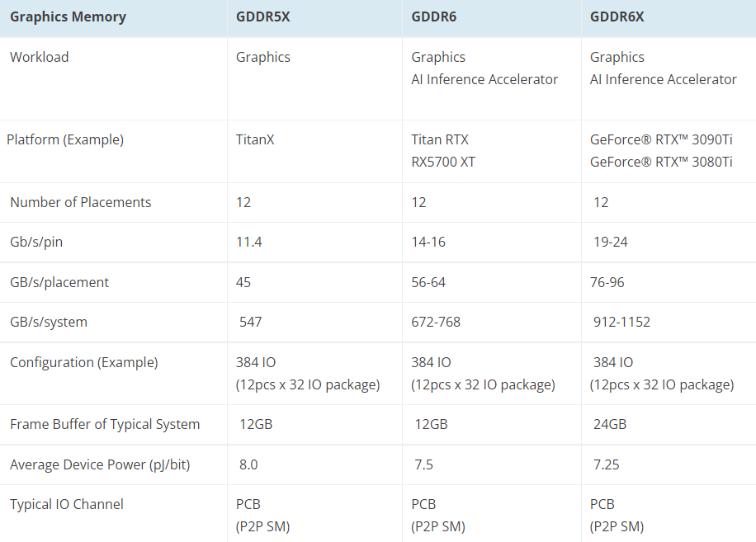
Task: Click the "Number of Placements" row label
Action: click(x=81, y=202)
